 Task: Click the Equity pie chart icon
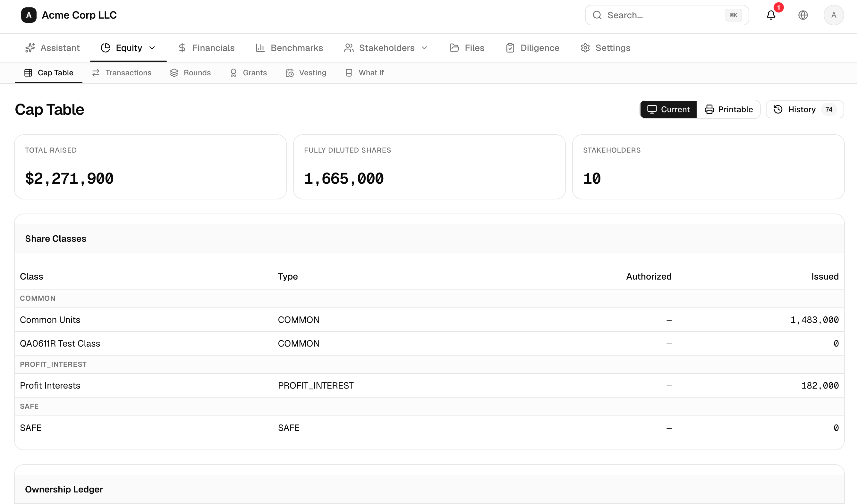click(x=106, y=48)
